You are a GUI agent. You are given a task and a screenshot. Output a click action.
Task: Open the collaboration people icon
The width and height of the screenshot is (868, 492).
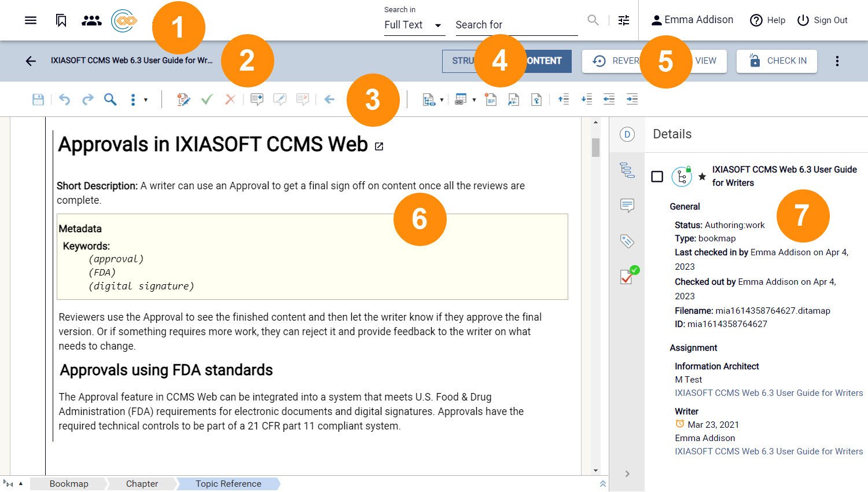pyautogui.click(x=91, y=20)
